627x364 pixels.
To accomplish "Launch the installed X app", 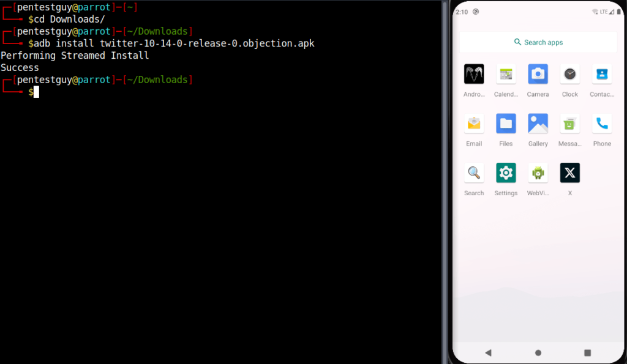I will click(x=570, y=173).
